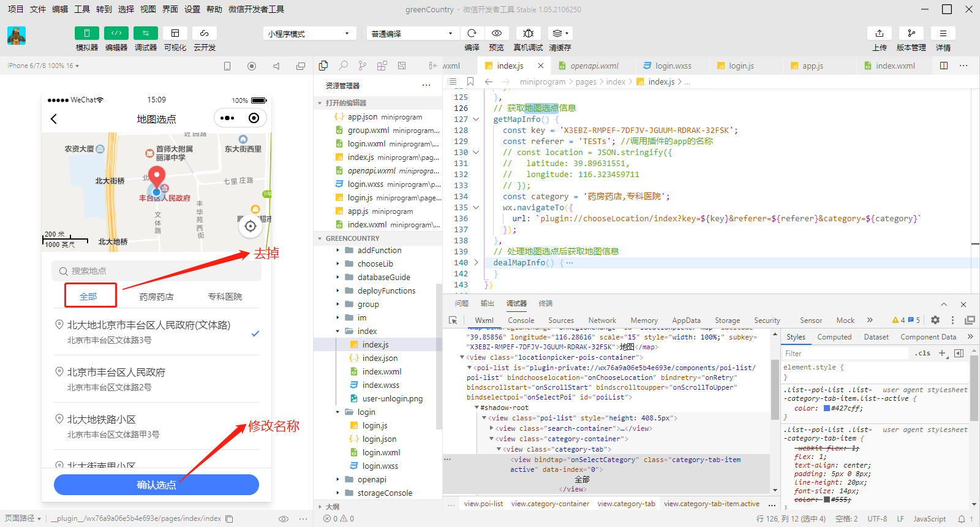980x527 pixels.
Task: Open source control in the editor sidebar
Action: coord(363,66)
